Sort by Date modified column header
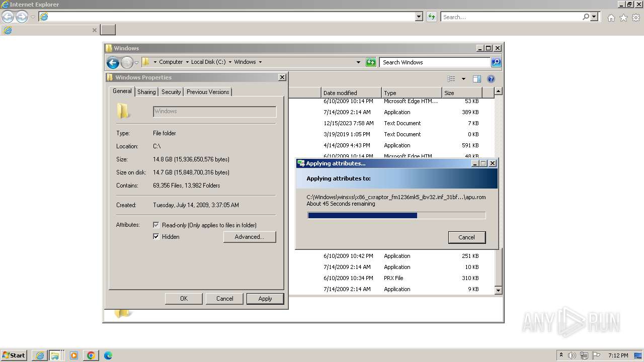 coord(351,93)
